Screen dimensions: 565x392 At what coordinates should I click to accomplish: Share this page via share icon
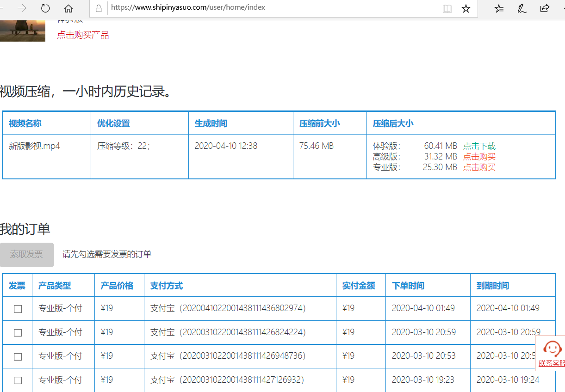[x=545, y=8]
